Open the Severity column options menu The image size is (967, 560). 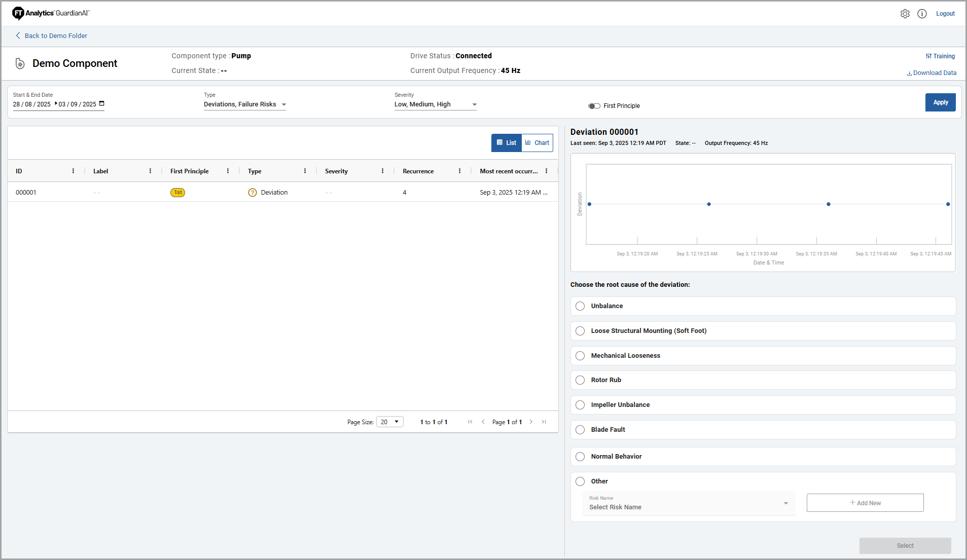(382, 171)
